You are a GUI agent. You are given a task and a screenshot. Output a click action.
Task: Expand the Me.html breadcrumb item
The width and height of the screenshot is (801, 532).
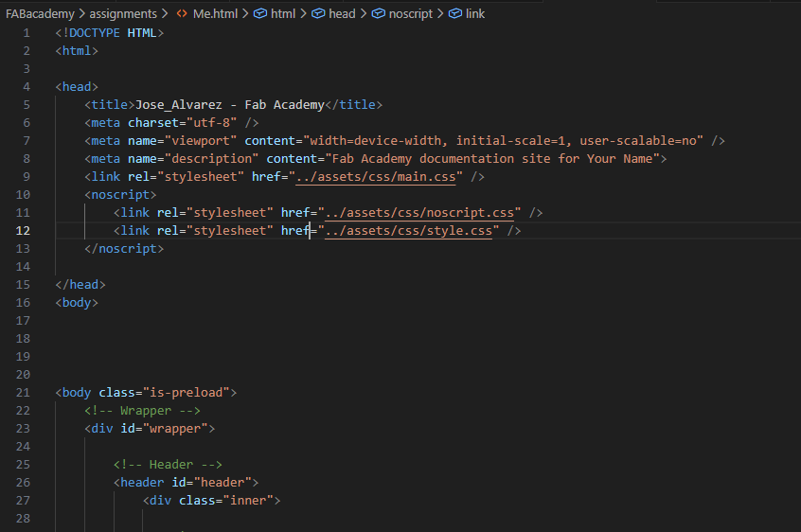pyautogui.click(x=215, y=14)
